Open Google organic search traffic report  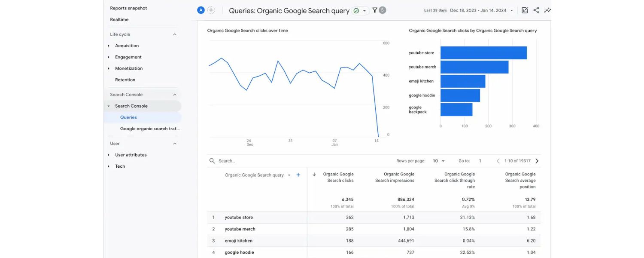point(149,128)
